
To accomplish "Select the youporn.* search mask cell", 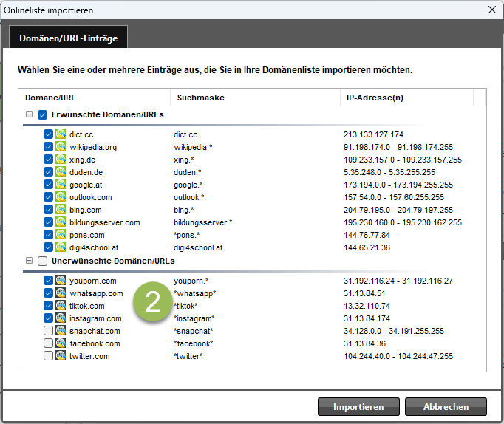I will pos(191,281).
